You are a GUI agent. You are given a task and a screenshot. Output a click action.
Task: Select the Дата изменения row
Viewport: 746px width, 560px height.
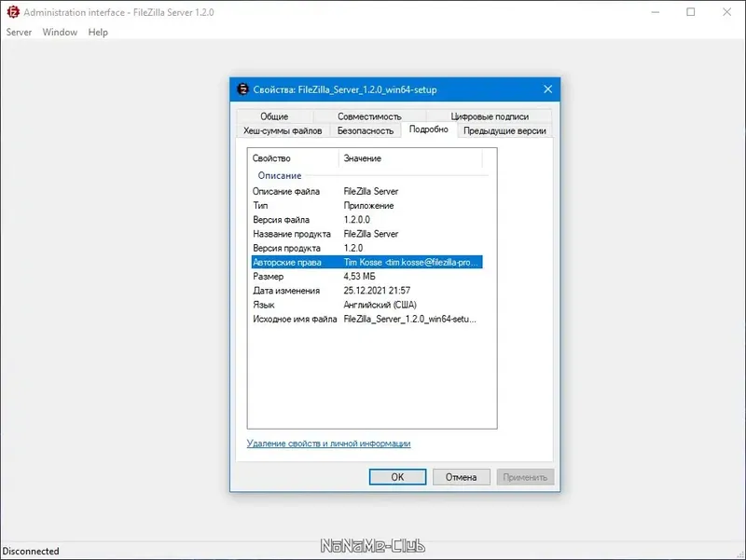366,291
